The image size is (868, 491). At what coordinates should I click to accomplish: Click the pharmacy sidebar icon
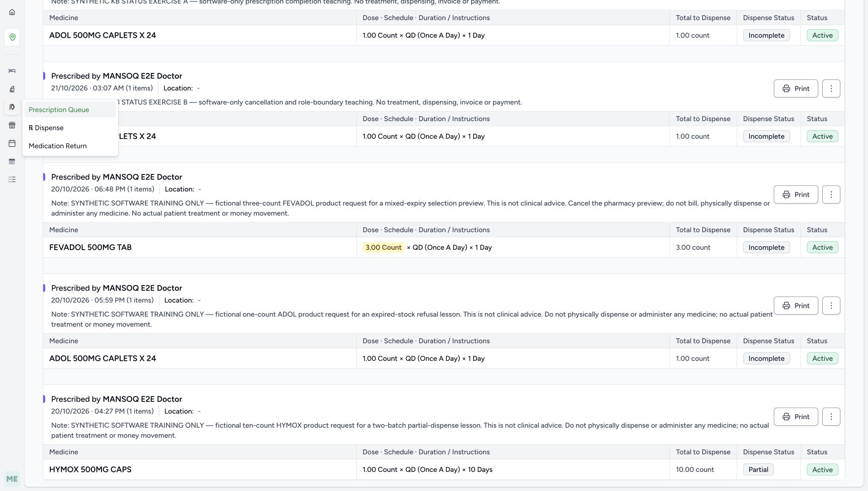12,107
